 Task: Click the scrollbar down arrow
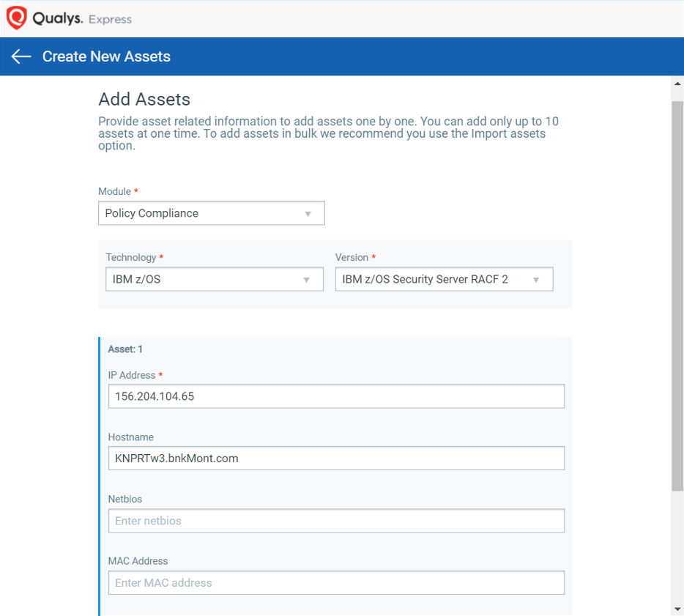pyautogui.click(x=677, y=609)
